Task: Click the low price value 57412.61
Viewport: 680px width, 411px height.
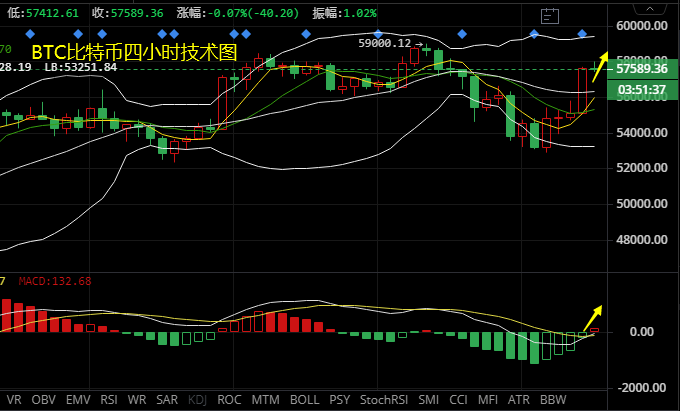Action: (x=52, y=13)
